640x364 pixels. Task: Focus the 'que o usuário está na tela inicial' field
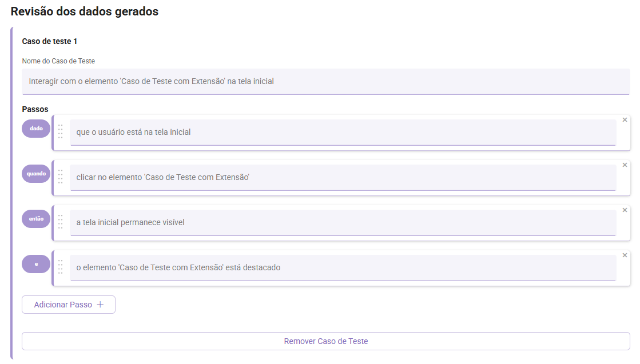pyautogui.click(x=343, y=132)
